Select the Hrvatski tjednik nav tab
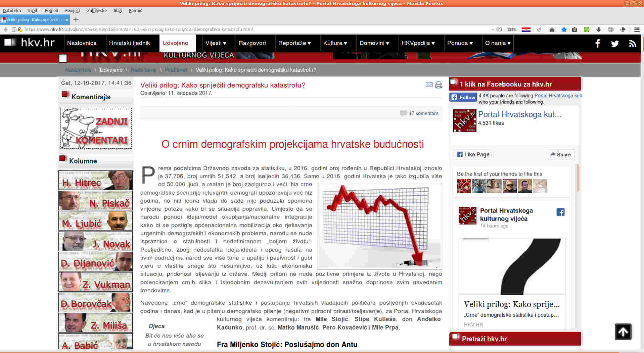Viewport: 644px width, 353px height. click(x=129, y=43)
